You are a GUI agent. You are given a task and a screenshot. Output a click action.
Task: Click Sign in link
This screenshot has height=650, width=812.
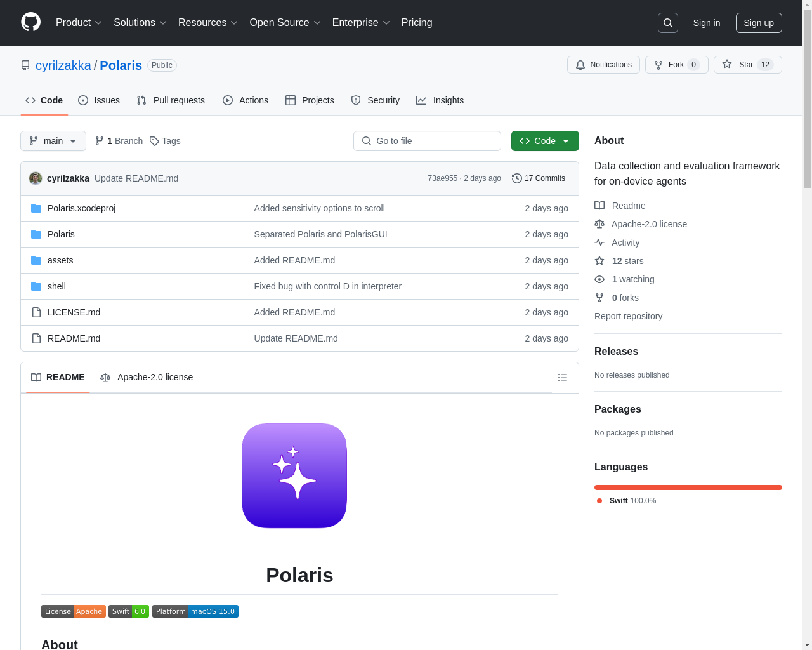tap(707, 23)
